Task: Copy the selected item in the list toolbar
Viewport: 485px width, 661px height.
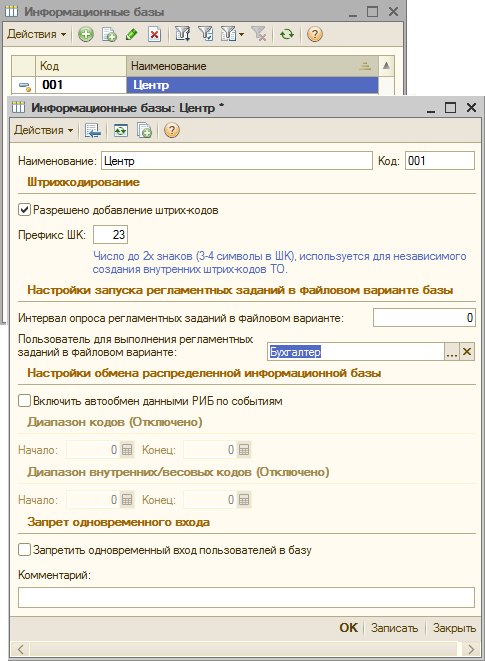Action: point(109,34)
